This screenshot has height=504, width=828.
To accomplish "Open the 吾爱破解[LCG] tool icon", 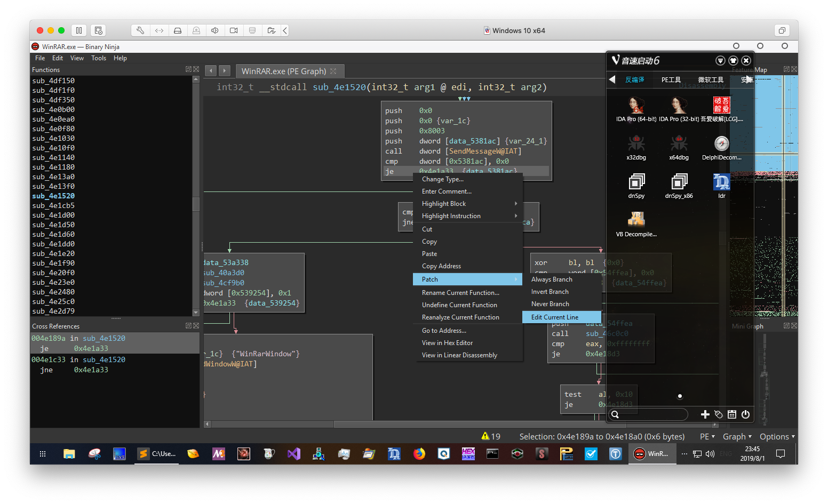I will [x=722, y=109].
